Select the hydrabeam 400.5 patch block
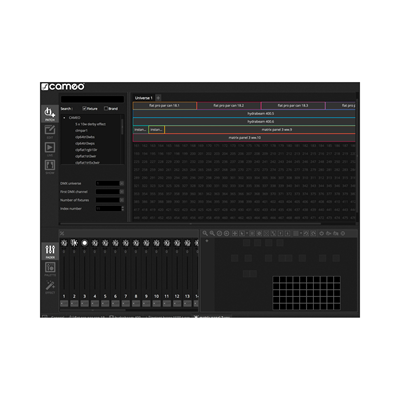Viewport: 400px width, 400px height. (244, 114)
